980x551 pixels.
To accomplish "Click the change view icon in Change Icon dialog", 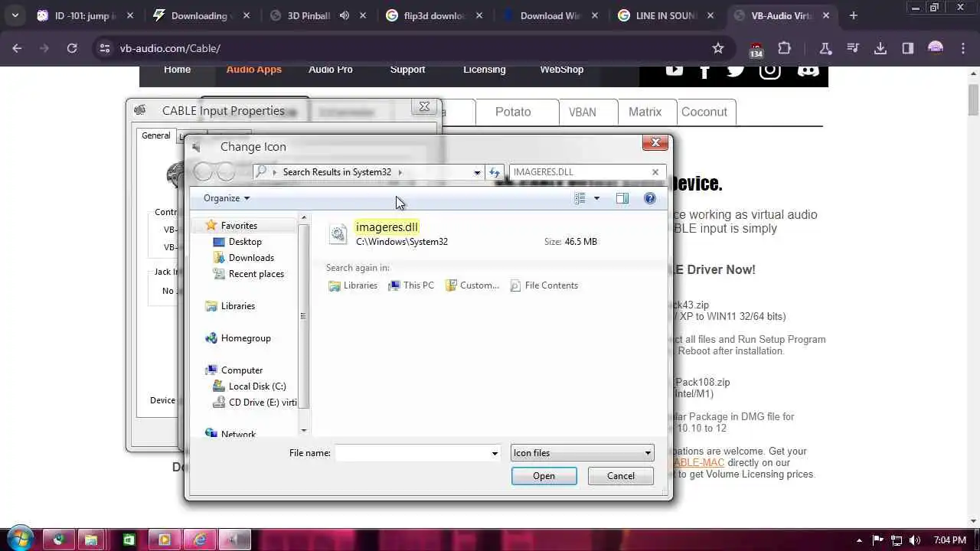I will point(580,198).
